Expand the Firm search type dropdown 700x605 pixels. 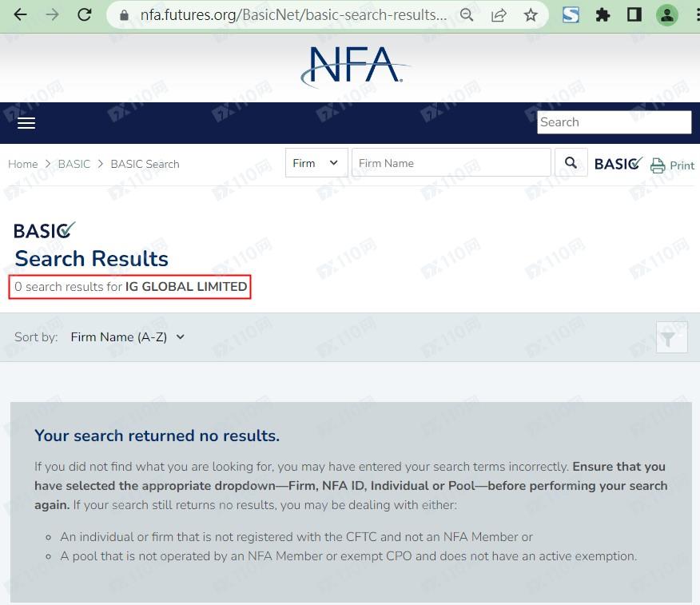click(316, 163)
